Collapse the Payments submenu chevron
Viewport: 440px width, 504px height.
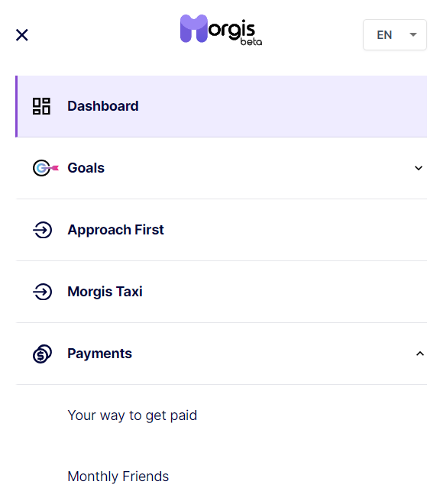point(419,354)
